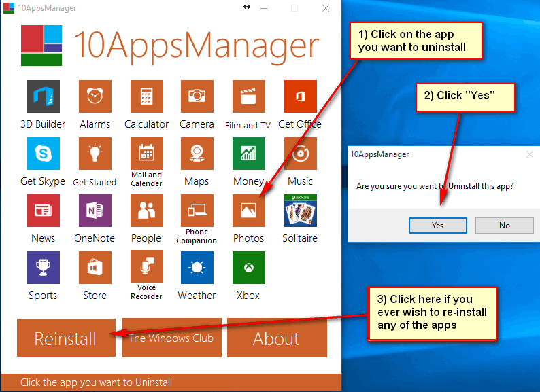Click the Get Skype label text
Screen dimensions: 540x392
43,181
